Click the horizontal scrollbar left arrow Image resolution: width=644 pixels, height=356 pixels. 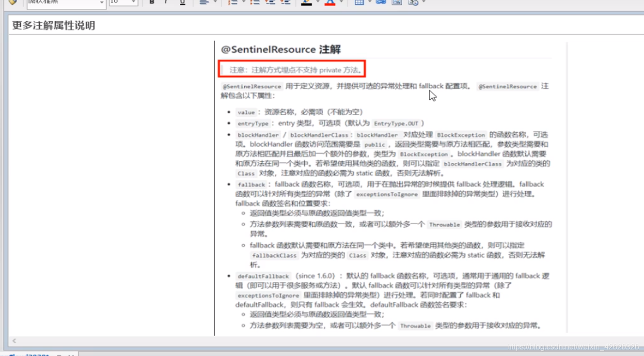pos(14,341)
